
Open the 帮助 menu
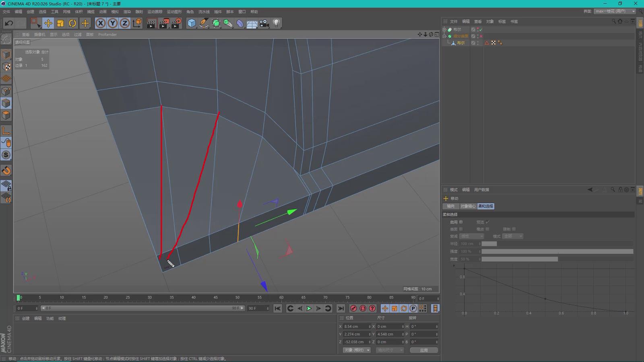tap(254, 12)
